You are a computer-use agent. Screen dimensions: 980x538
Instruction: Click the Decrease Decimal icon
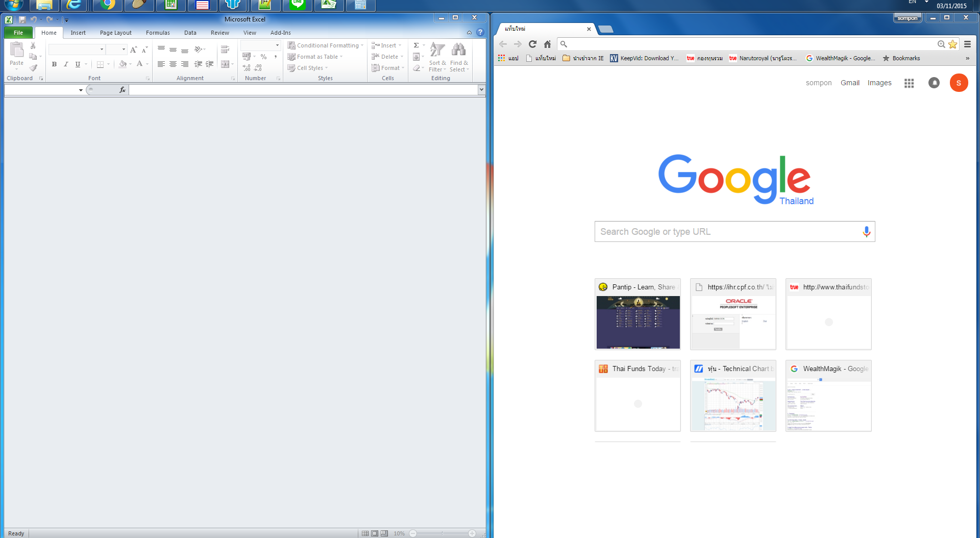(x=258, y=67)
